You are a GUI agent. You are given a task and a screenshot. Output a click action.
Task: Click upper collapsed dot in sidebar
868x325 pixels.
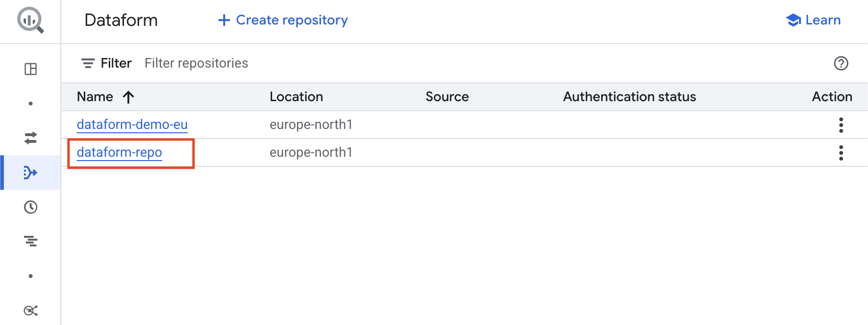tap(31, 104)
